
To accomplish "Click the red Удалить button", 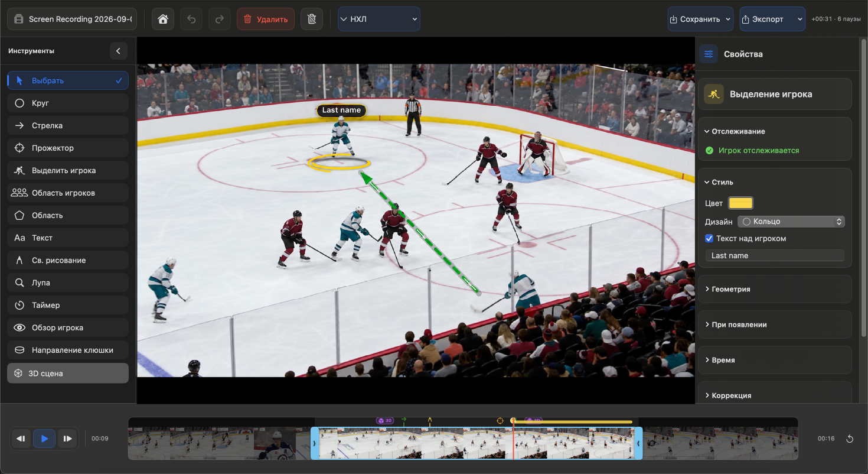I will [x=266, y=19].
